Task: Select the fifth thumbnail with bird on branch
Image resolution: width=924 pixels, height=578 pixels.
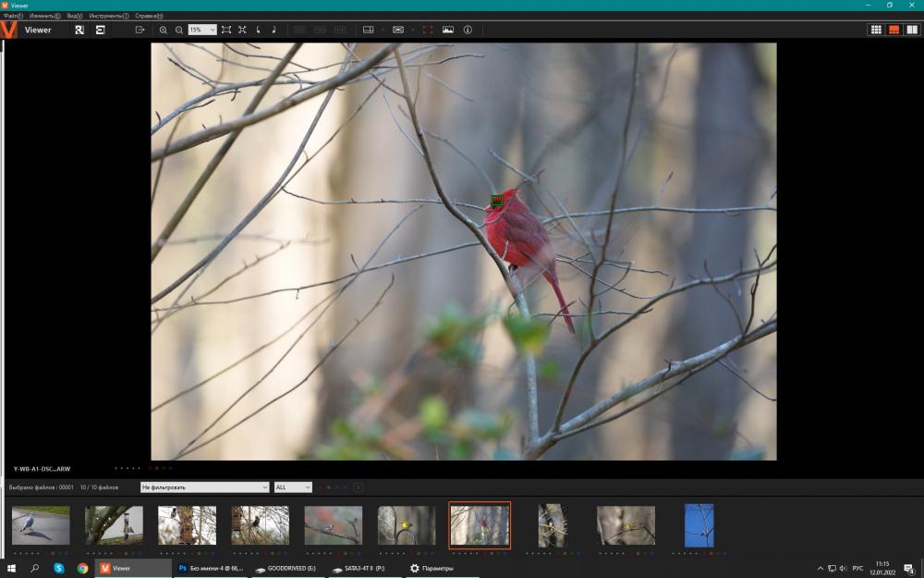Action: pyautogui.click(x=333, y=525)
